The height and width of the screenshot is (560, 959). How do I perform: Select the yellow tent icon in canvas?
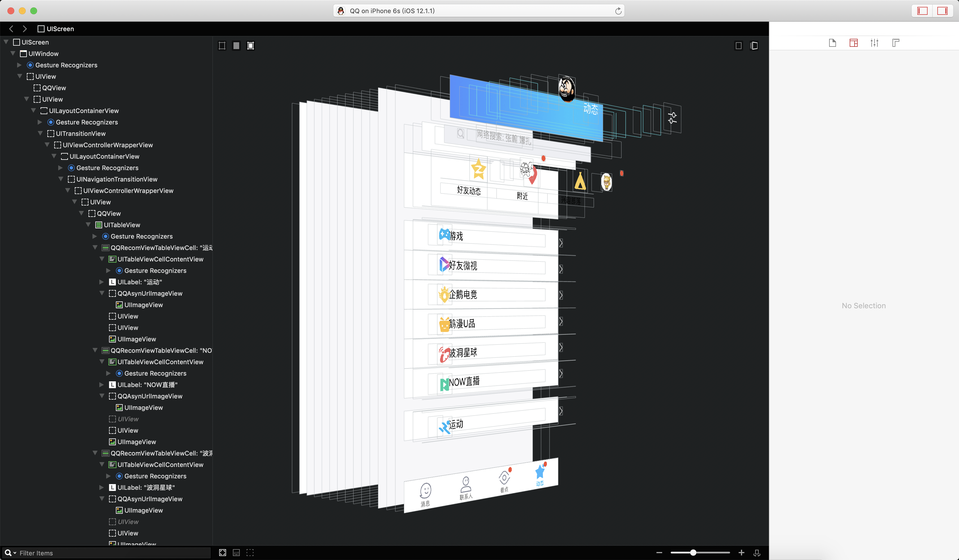coord(580,181)
